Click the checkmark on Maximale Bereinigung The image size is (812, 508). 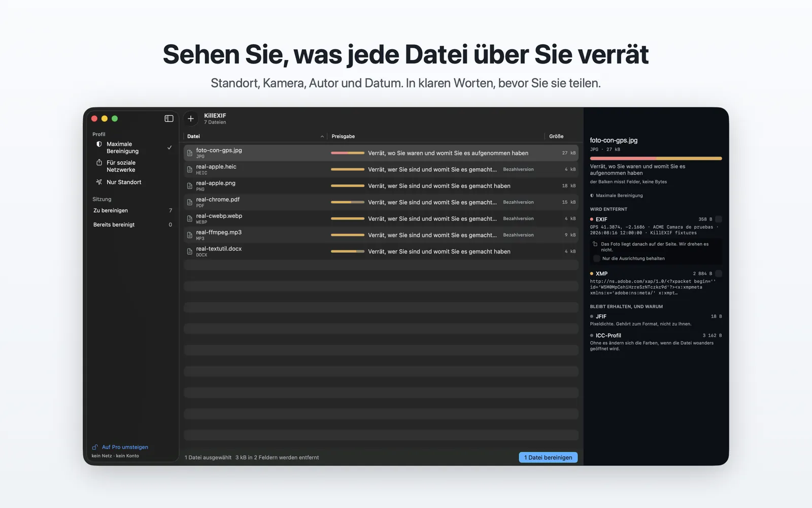pos(170,147)
